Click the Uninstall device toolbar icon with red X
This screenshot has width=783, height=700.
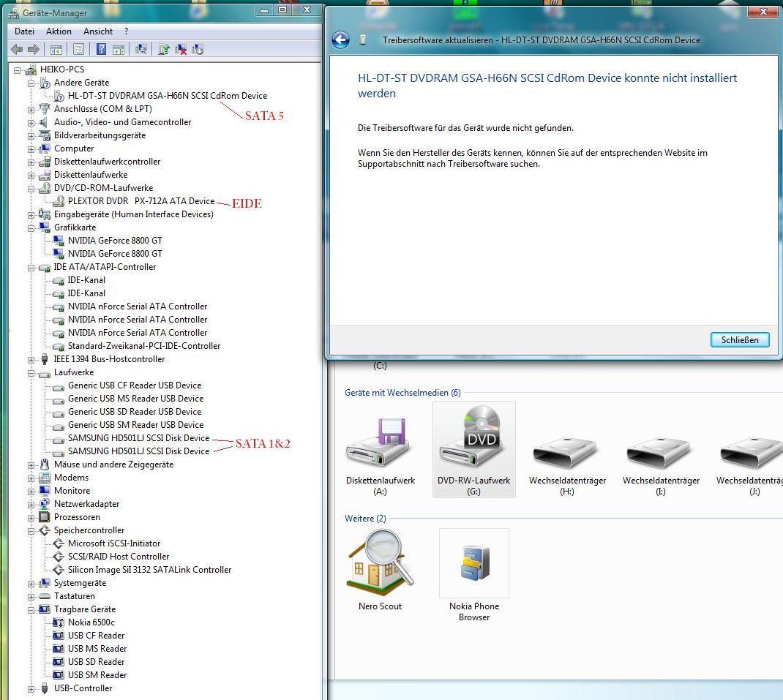(x=181, y=49)
